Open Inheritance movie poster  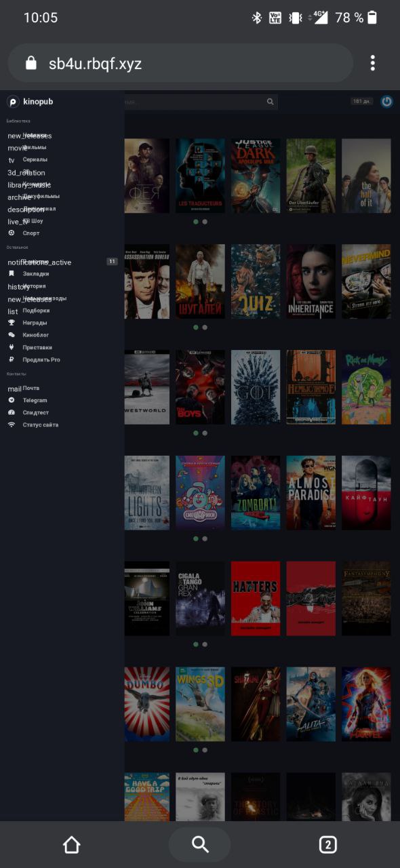(311, 282)
